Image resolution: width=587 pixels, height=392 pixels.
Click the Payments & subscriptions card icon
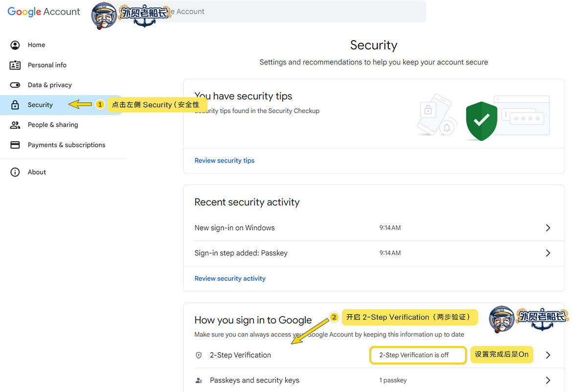tap(15, 145)
